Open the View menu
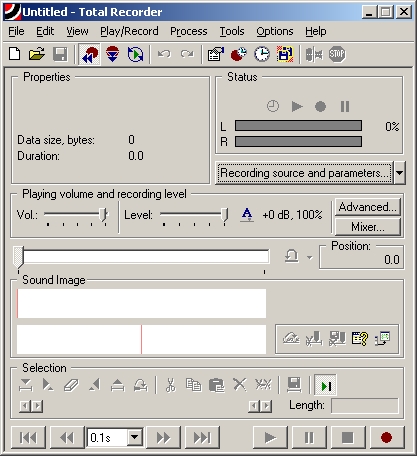This screenshot has height=456, width=417. (77, 31)
